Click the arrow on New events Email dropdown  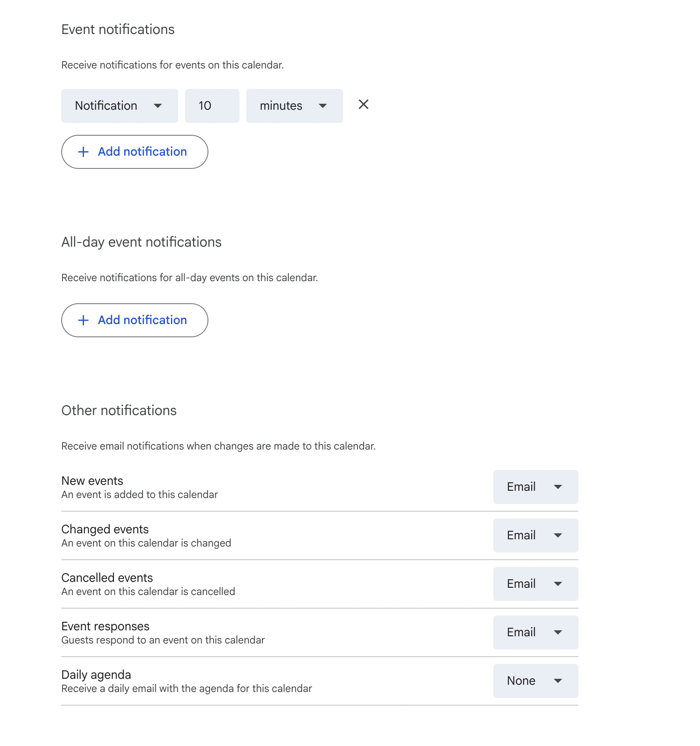(x=558, y=487)
